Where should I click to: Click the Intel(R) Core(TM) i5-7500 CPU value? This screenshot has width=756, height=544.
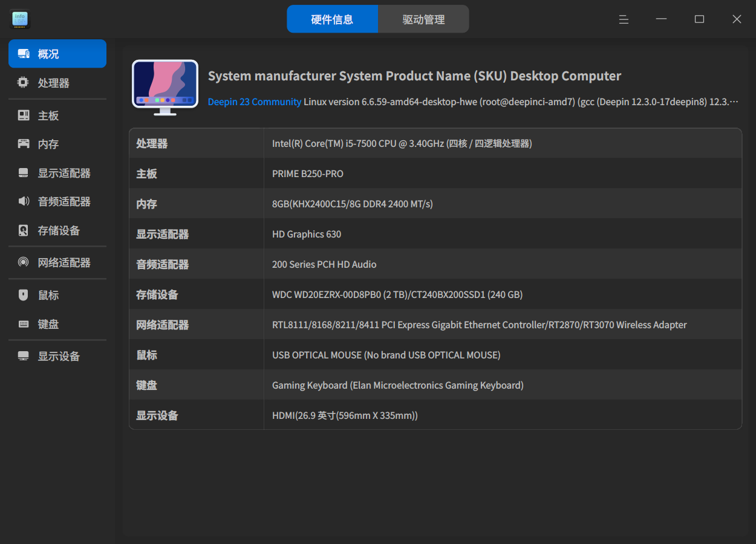pyautogui.click(x=402, y=143)
